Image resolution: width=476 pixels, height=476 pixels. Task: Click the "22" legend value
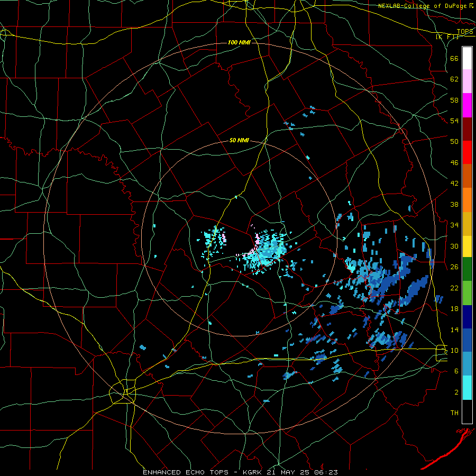pyautogui.click(x=454, y=288)
